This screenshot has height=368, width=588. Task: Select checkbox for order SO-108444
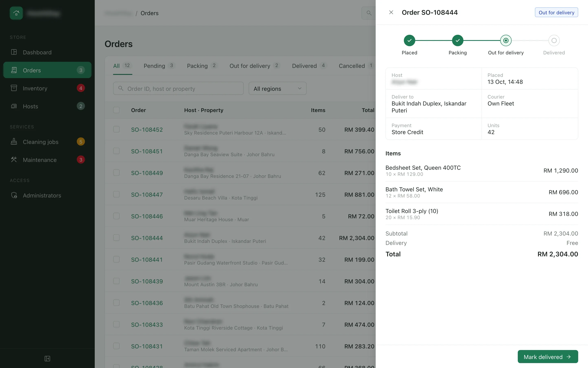pyautogui.click(x=116, y=238)
